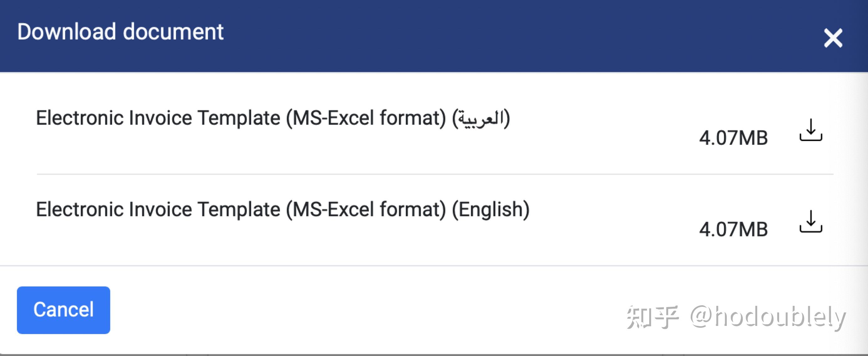This screenshot has height=356, width=868.
Task: Click the Arabic Electronic Invoice Template title
Action: 273,118
